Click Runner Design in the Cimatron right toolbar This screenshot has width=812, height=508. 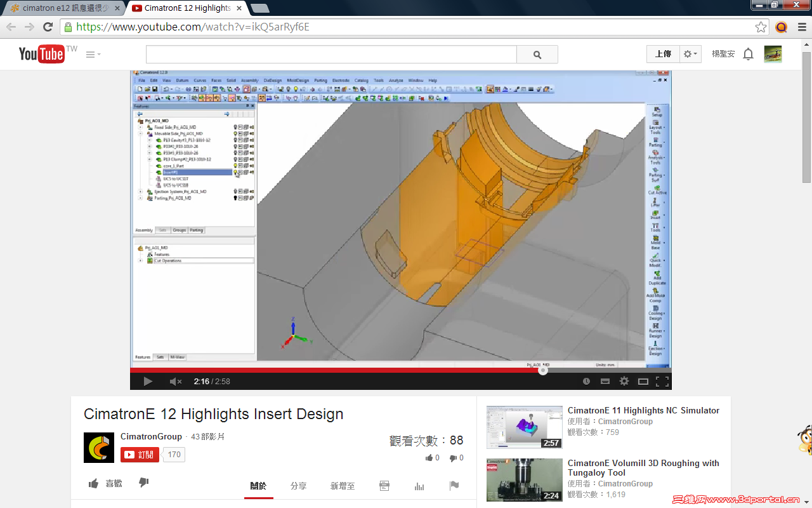[x=656, y=330]
